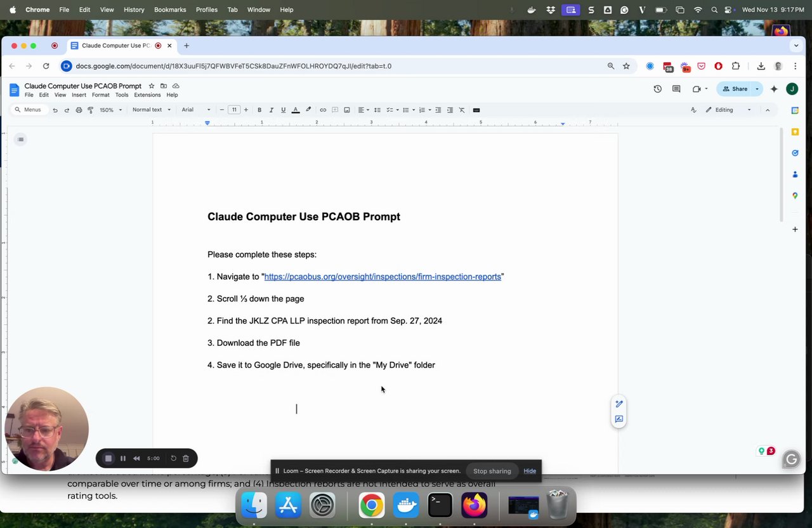812x528 pixels.
Task: Open the Docs Tools menu
Action: [122, 95]
